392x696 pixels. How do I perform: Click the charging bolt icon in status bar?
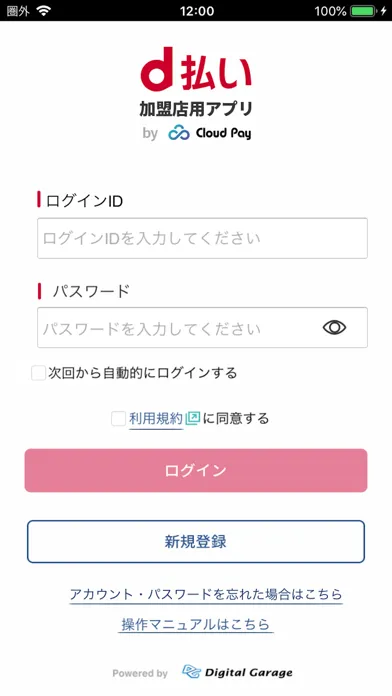point(384,11)
